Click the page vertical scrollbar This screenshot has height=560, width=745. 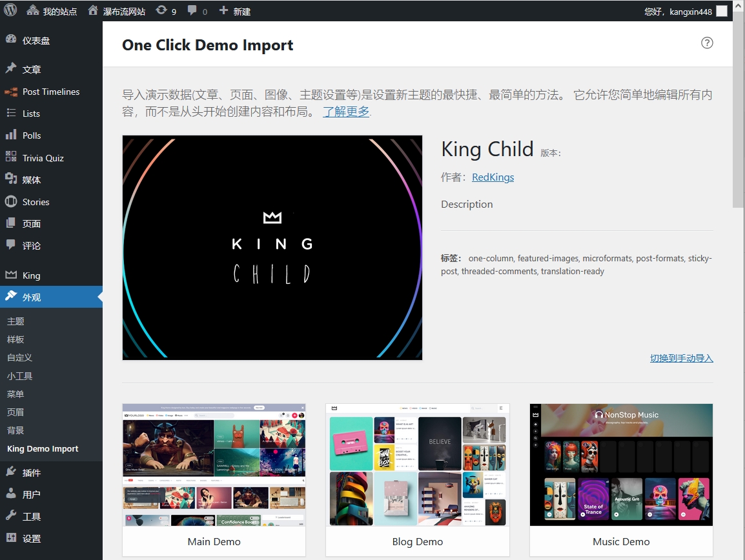(739, 114)
